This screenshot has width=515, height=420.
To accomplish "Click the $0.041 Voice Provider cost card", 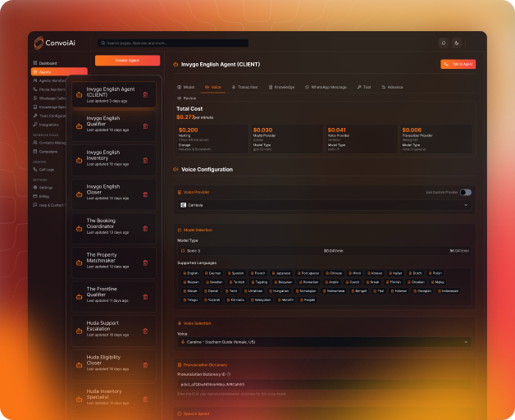I will tap(362, 139).
